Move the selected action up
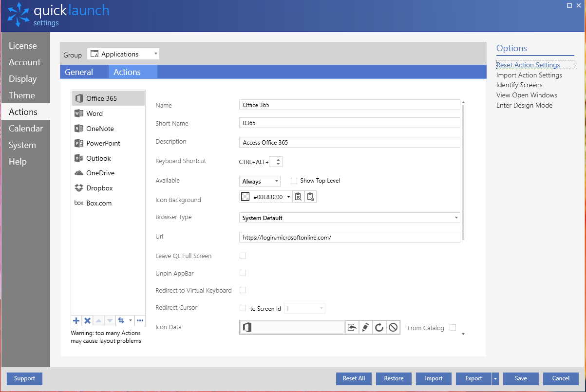The height and width of the screenshot is (392, 586). tap(98, 320)
